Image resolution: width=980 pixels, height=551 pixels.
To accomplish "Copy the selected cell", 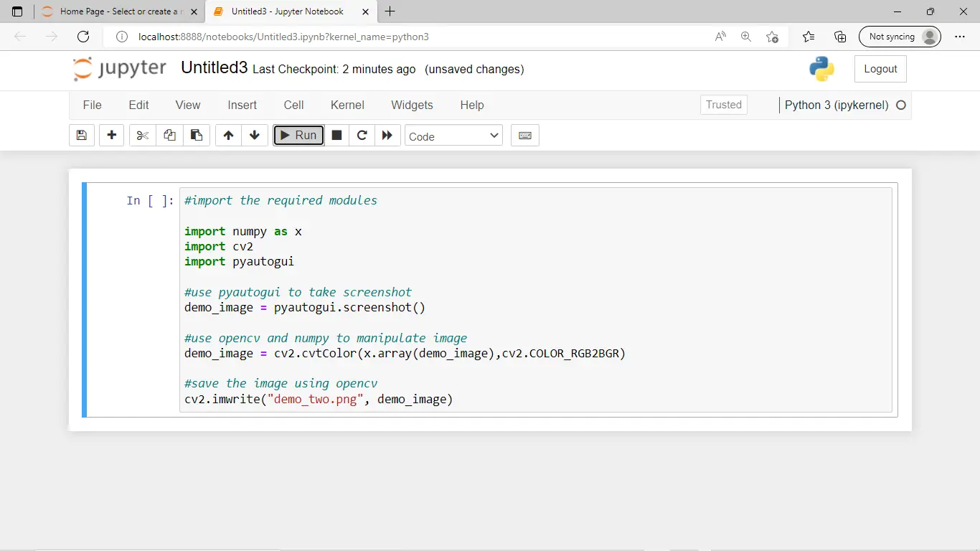I will pos(169,135).
